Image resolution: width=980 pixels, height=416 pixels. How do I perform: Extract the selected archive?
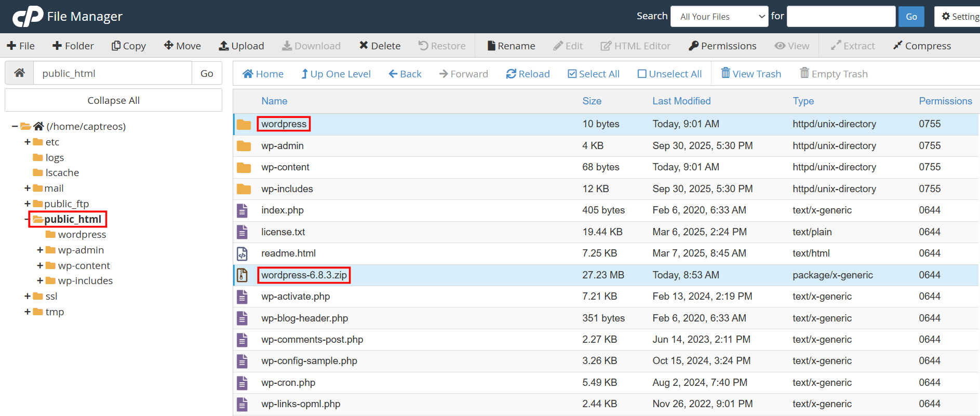pyautogui.click(x=853, y=46)
